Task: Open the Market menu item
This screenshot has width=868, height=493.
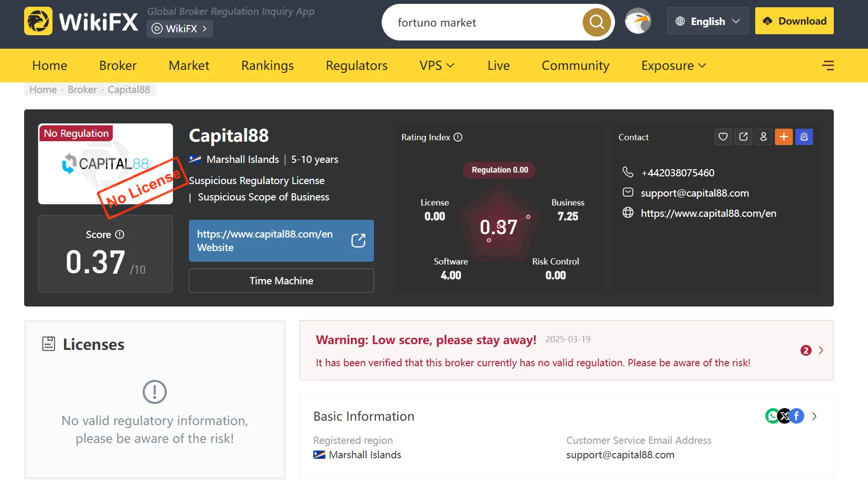Action: 189,66
